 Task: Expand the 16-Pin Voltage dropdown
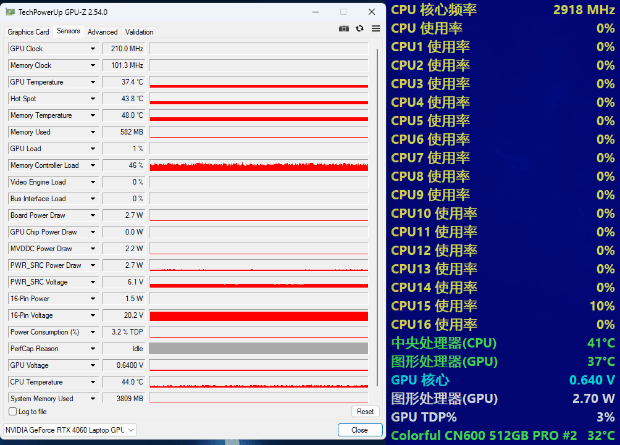[93, 316]
